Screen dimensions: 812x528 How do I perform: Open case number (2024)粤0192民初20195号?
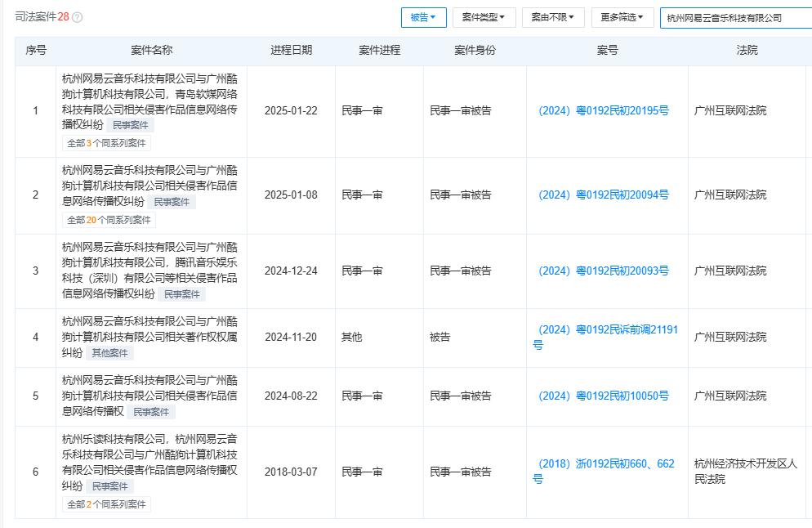pyautogui.click(x=604, y=111)
